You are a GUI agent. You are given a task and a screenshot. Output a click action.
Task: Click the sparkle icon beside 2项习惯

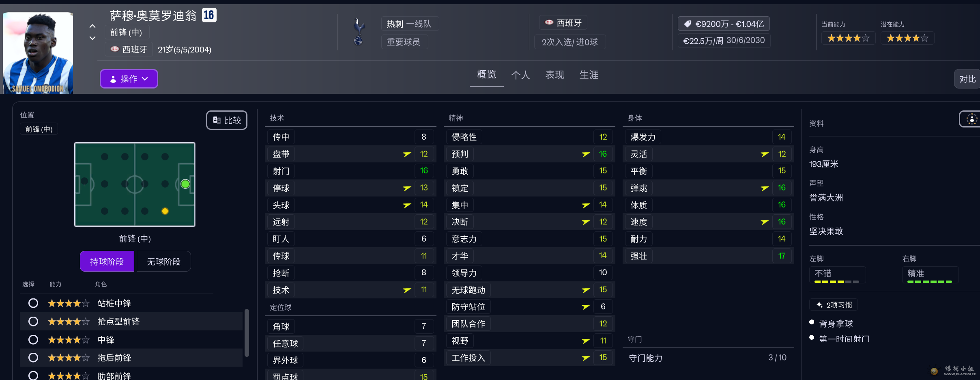pos(819,304)
